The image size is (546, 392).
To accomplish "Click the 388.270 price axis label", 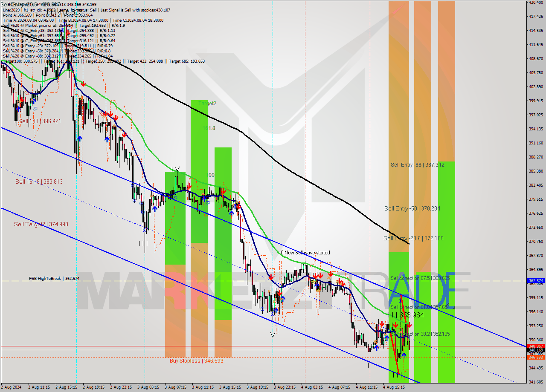I will (x=536, y=157).
